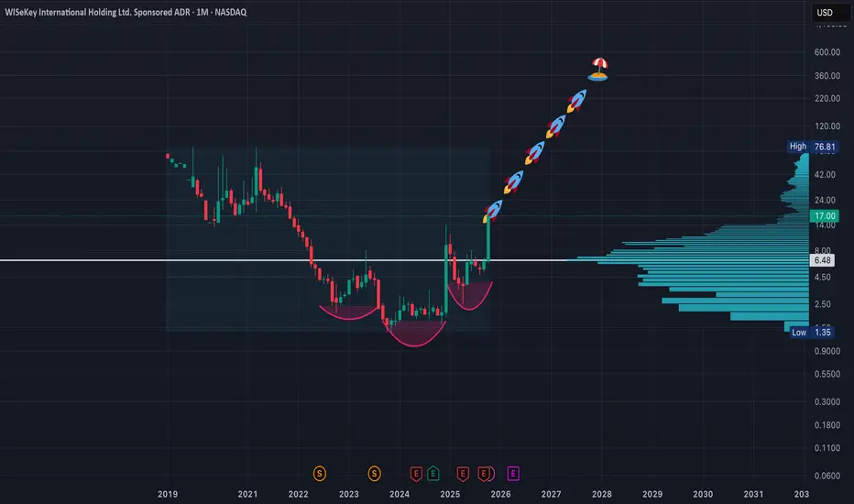Click the 0.1800 price scale label
Image resolution: width=854 pixels, height=504 pixels.
pos(827,425)
